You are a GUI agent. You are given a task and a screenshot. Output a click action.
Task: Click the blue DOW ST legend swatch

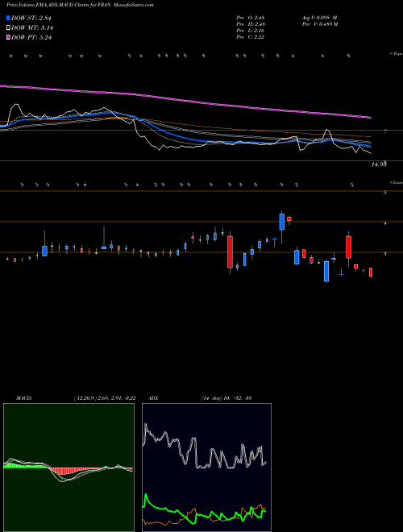(x=8, y=18)
